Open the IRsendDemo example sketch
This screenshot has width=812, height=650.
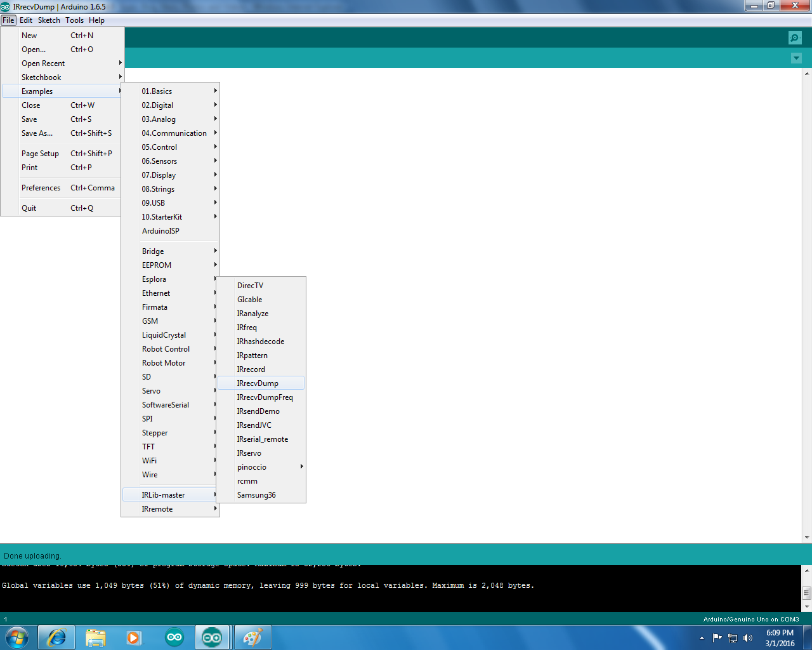pyautogui.click(x=261, y=411)
